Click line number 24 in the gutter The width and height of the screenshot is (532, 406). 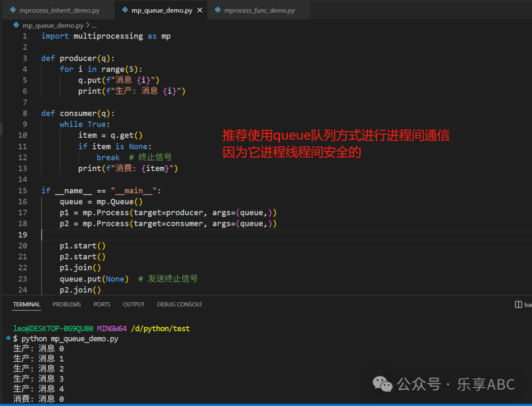pos(23,290)
